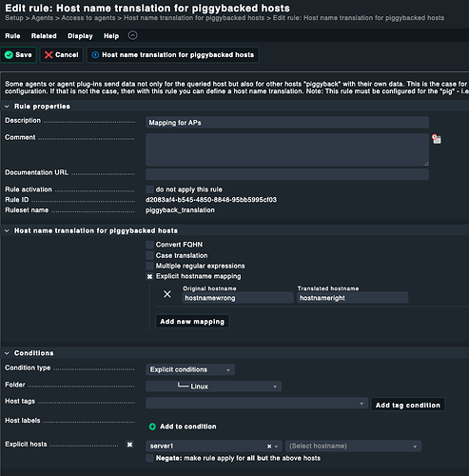Click the icon beside the Comment field

click(x=437, y=139)
